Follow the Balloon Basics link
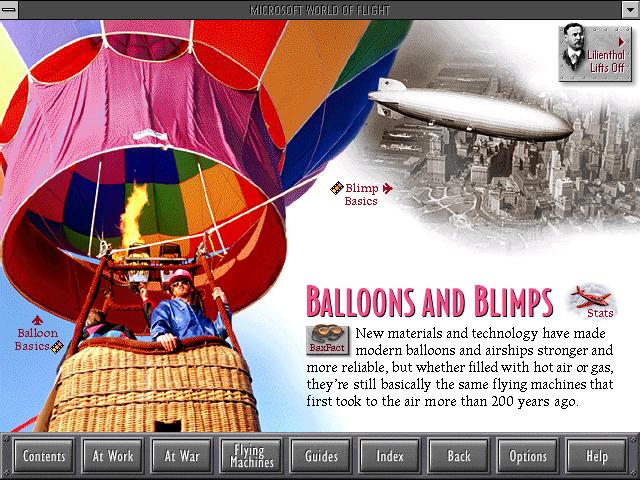 36,340
